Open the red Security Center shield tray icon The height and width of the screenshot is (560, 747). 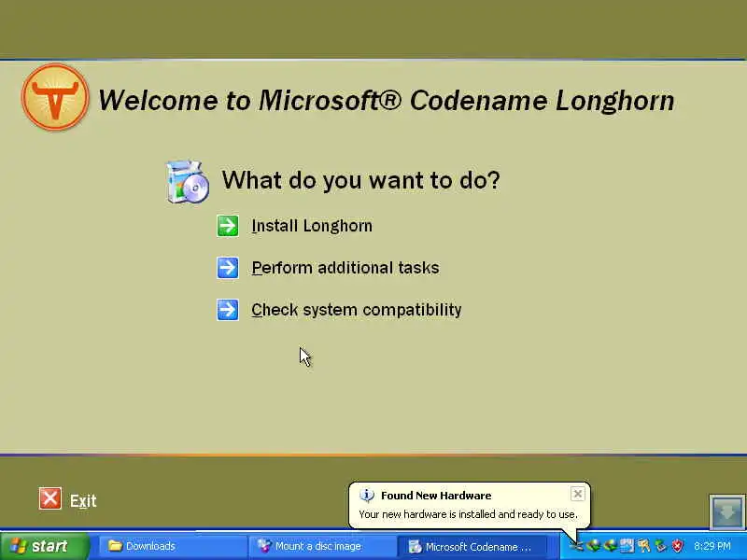click(678, 546)
